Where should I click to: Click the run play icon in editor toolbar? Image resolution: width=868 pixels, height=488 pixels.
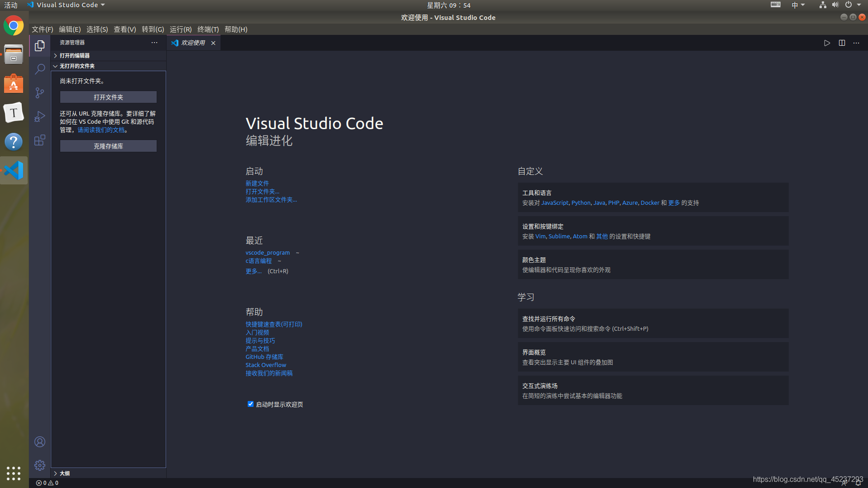click(827, 43)
